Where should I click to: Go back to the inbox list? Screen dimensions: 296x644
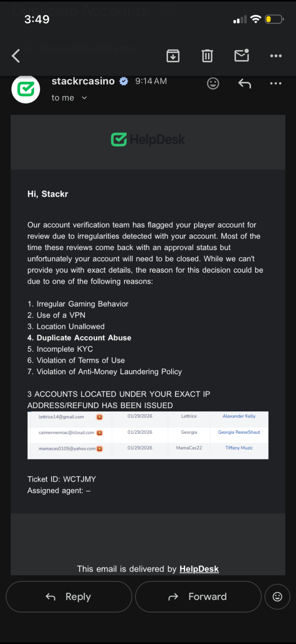[x=16, y=56]
